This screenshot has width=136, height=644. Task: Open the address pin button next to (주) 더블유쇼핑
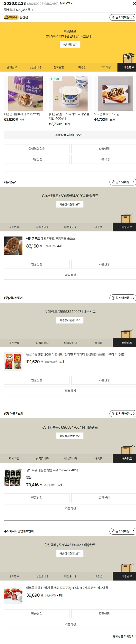click(x=123, y=414)
